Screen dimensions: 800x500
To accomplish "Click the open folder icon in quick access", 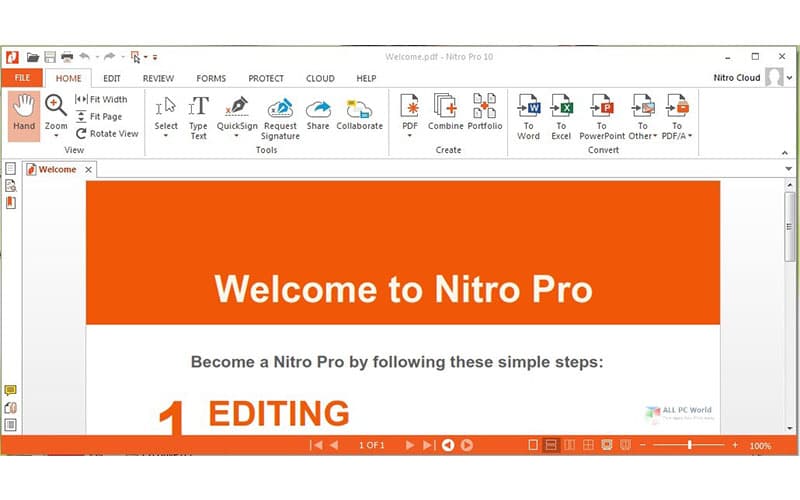I will click(33, 57).
